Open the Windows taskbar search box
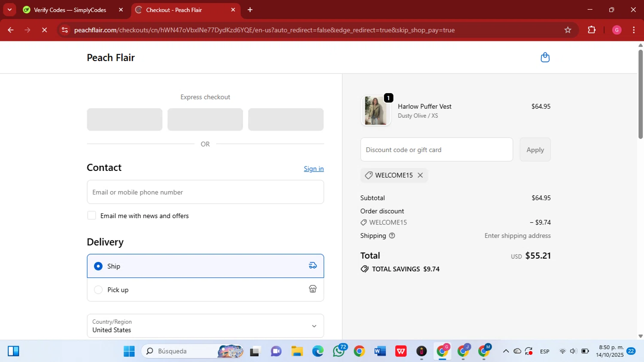The width and height of the screenshot is (644, 362). pyautogui.click(x=192, y=351)
